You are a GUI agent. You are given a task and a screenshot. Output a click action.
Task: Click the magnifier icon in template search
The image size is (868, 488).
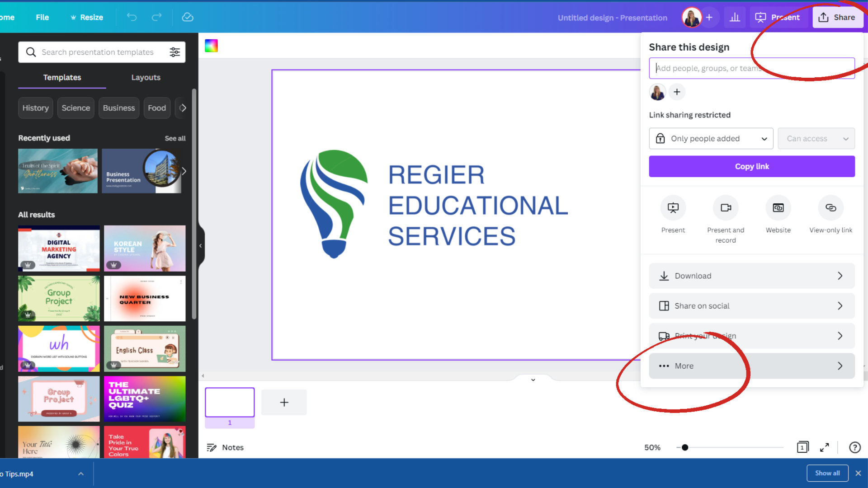tap(31, 52)
